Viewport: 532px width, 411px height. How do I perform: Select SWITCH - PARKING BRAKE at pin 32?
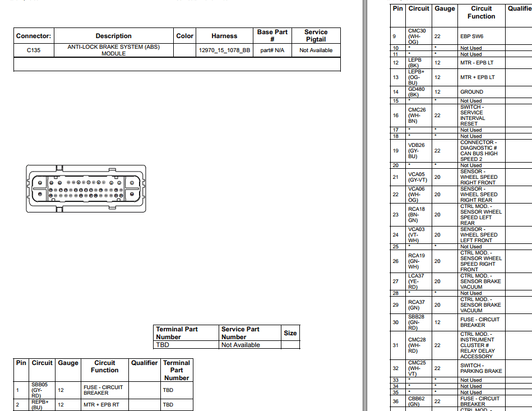[x=480, y=367]
